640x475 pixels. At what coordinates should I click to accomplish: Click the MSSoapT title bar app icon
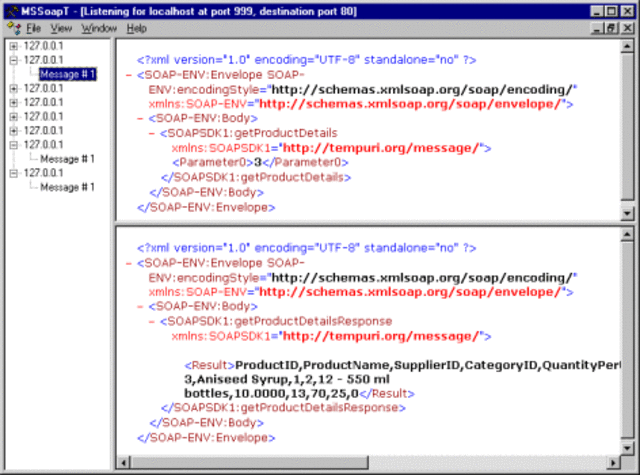12,11
